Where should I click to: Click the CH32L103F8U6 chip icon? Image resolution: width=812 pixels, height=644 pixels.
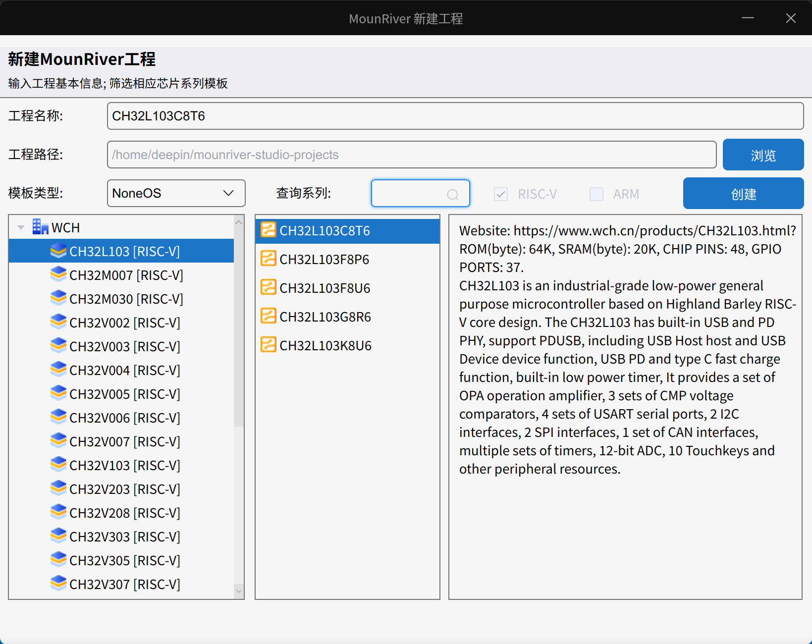(x=269, y=287)
